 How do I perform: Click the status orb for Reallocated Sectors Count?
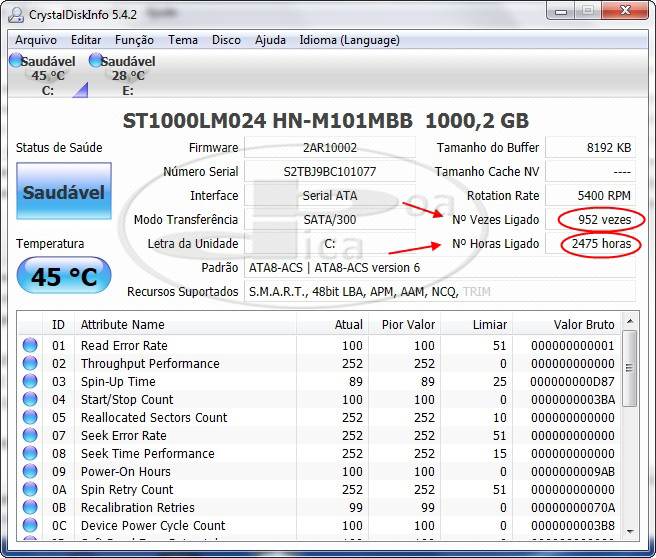30,417
